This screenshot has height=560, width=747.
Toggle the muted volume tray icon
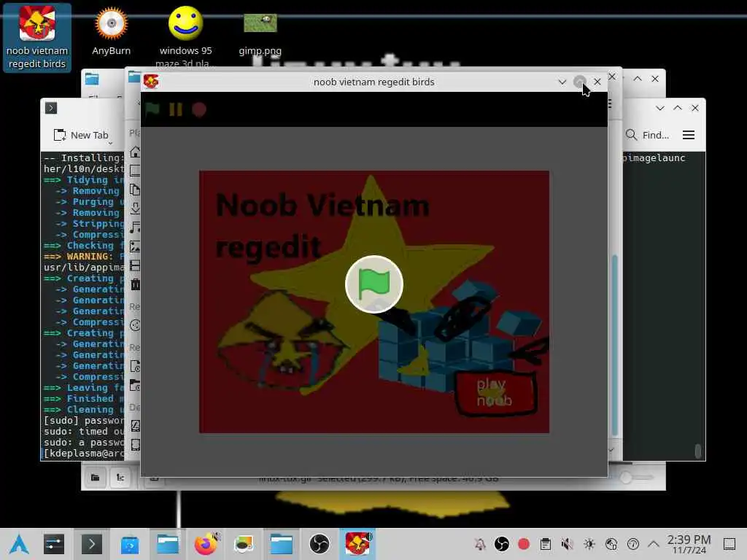coord(567,544)
